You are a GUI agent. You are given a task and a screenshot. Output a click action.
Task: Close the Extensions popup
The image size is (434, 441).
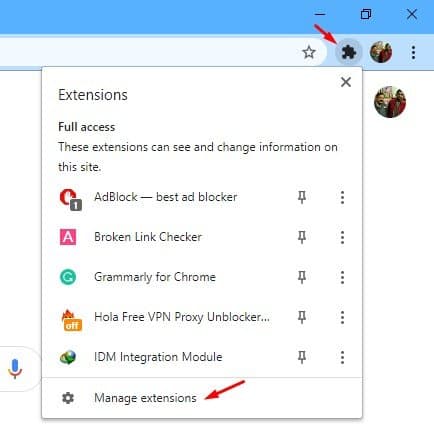coord(346,82)
